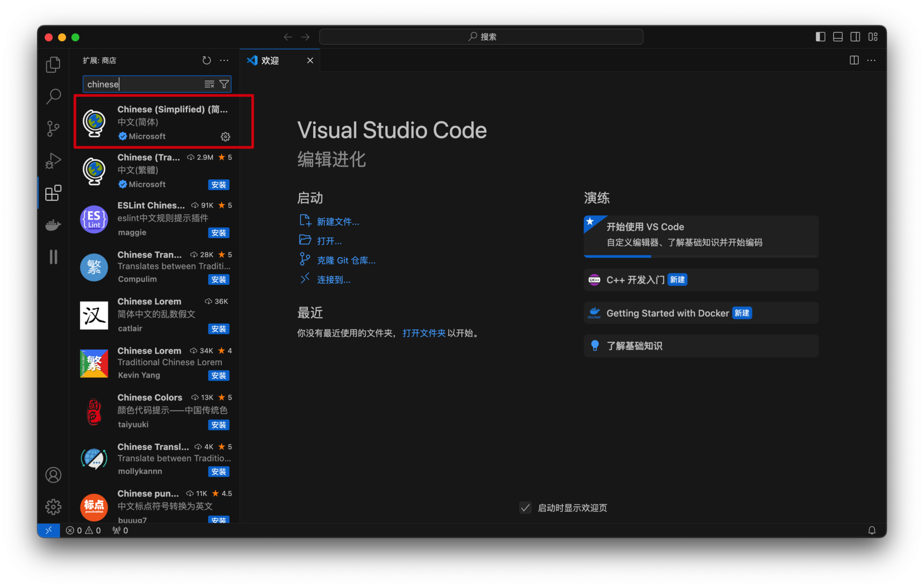Open ESLint Chinese Rules extension icon

click(x=94, y=219)
